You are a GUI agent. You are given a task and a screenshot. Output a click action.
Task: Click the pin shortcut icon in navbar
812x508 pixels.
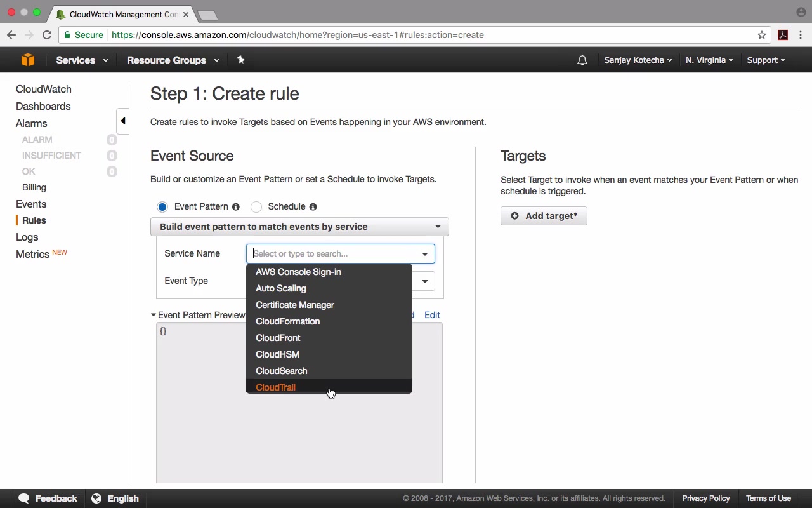tap(240, 60)
